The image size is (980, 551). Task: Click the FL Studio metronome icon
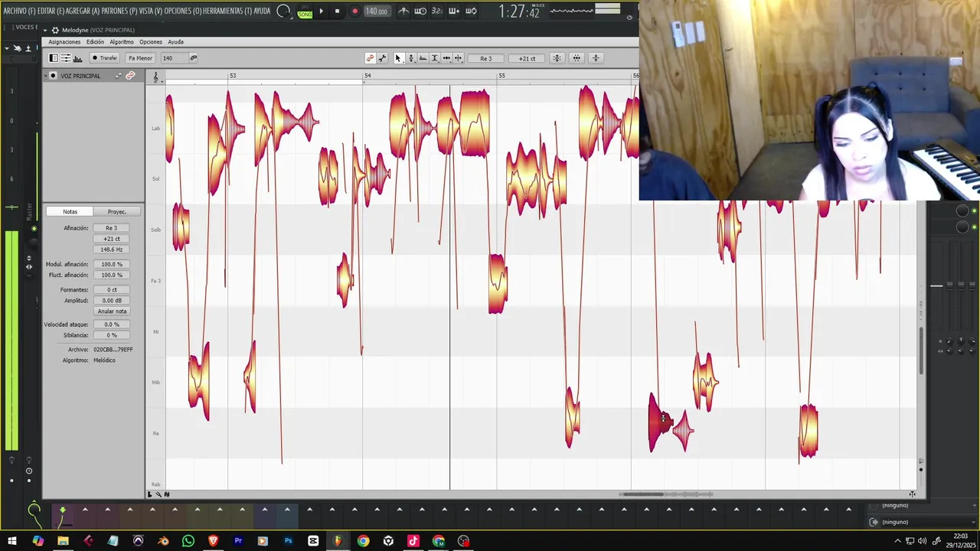(x=403, y=11)
